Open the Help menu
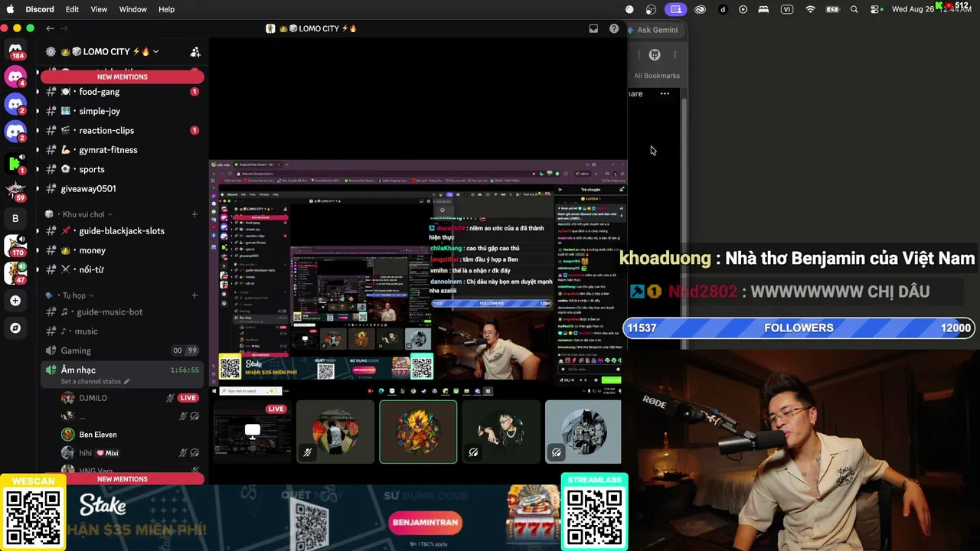980x551 pixels. tap(166, 9)
